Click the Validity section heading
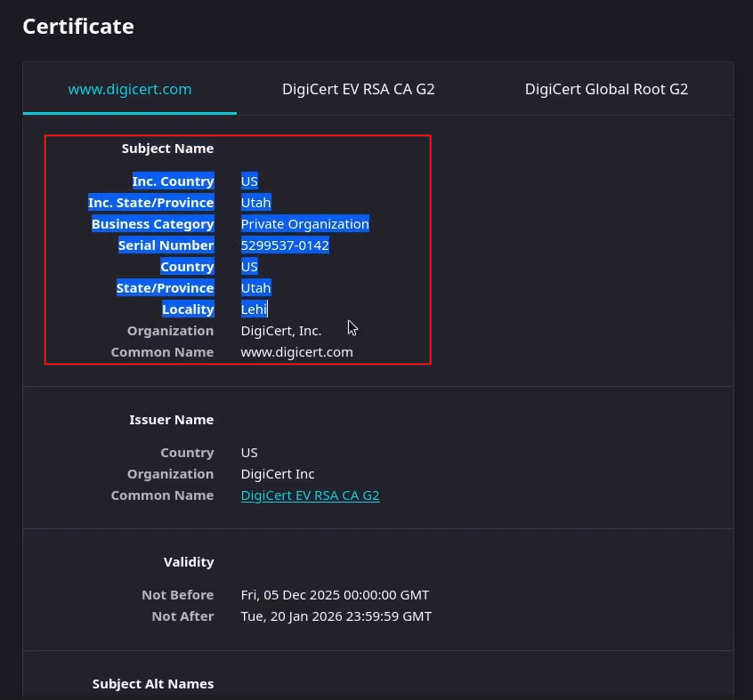 pyautogui.click(x=189, y=562)
